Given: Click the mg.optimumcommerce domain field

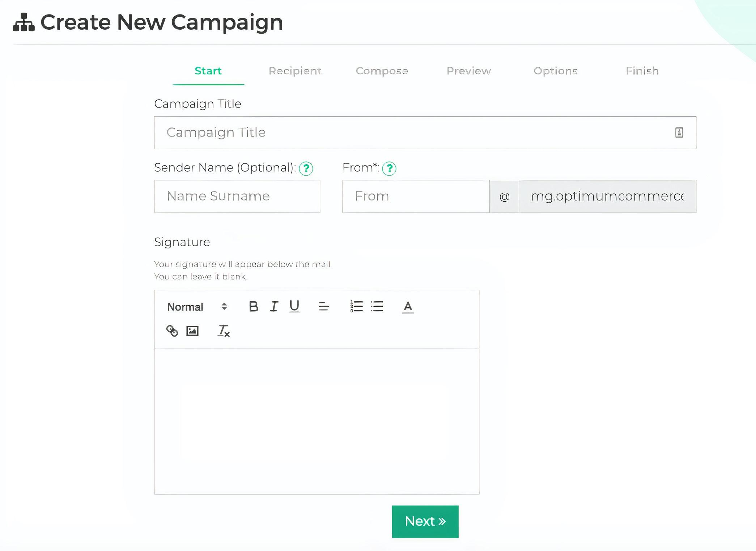Looking at the screenshot, I should point(608,196).
